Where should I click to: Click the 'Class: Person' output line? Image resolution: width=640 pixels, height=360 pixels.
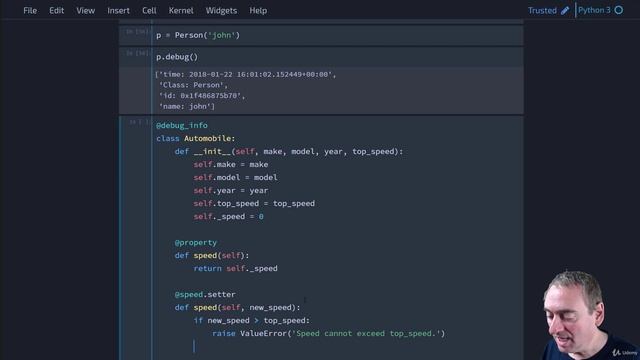[x=193, y=85]
